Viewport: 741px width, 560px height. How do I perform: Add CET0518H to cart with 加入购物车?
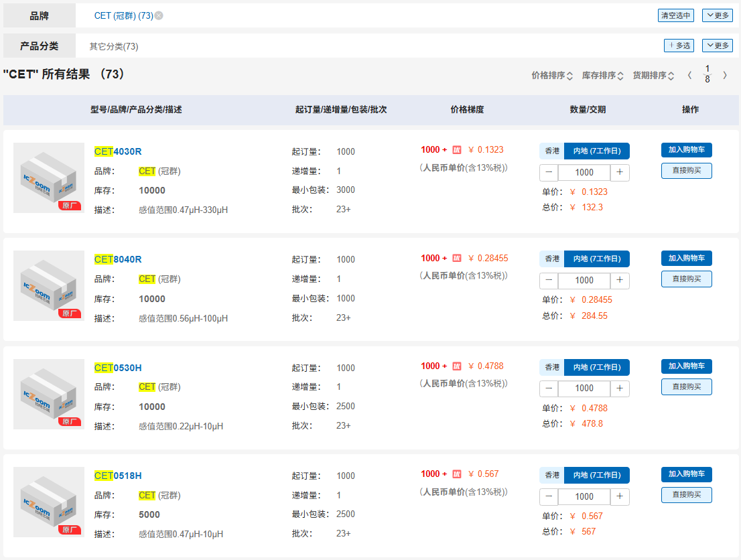(686, 474)
